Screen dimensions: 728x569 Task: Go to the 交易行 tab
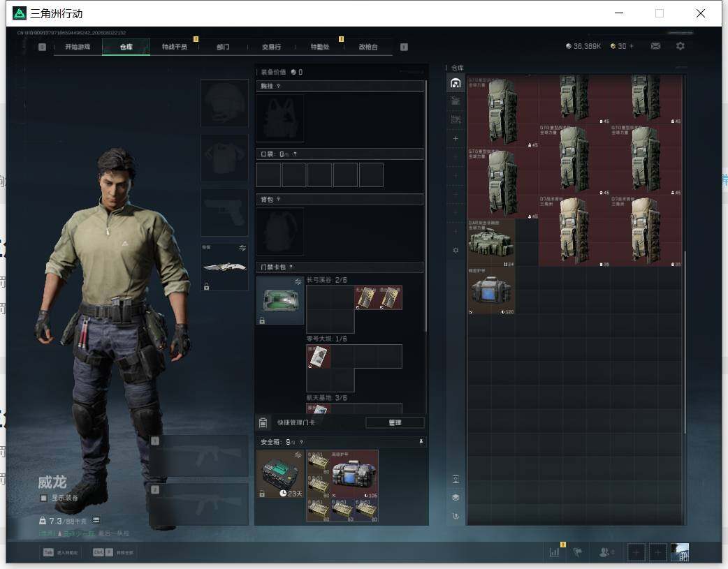(x=271, y=47)
